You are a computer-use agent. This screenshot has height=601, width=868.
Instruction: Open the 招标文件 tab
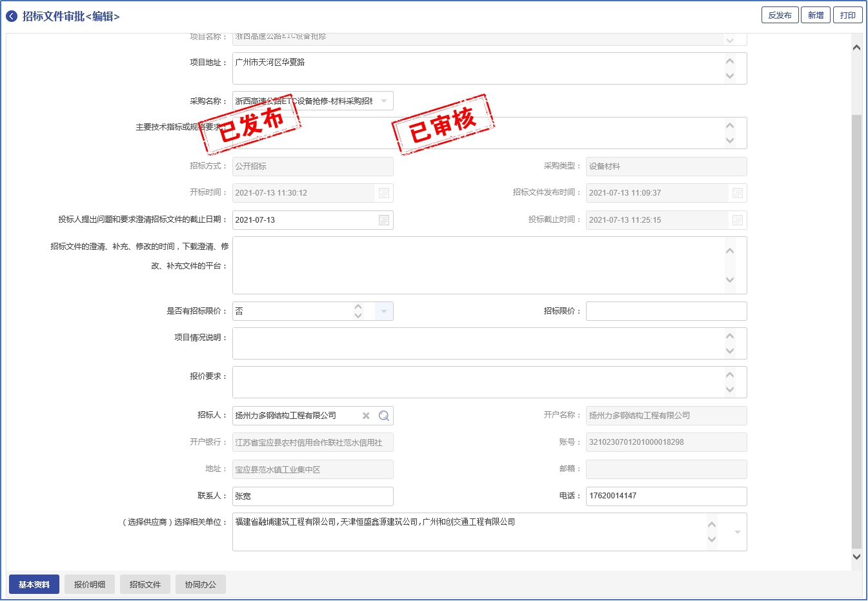[145, 584]
